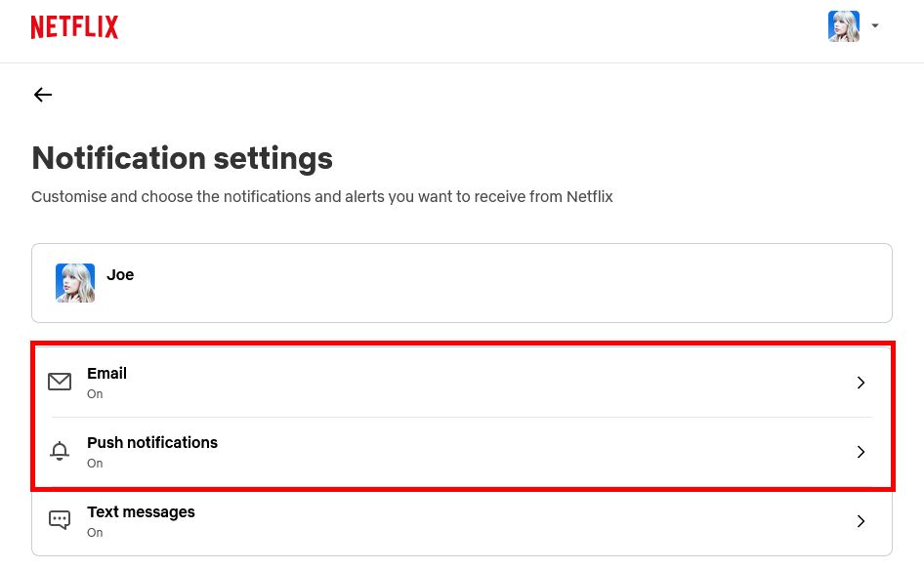Open Text messages settings

[462, 521]
